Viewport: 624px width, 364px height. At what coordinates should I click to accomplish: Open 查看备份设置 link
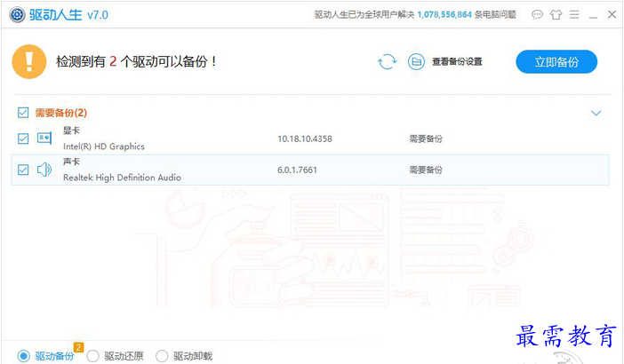[x=457, y=61]
